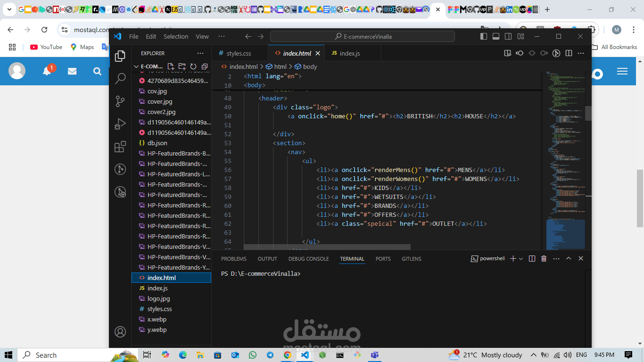This screenshot has width=644, height=362.
Task: Split the editor to the right
Action: (x=569, y=53)
